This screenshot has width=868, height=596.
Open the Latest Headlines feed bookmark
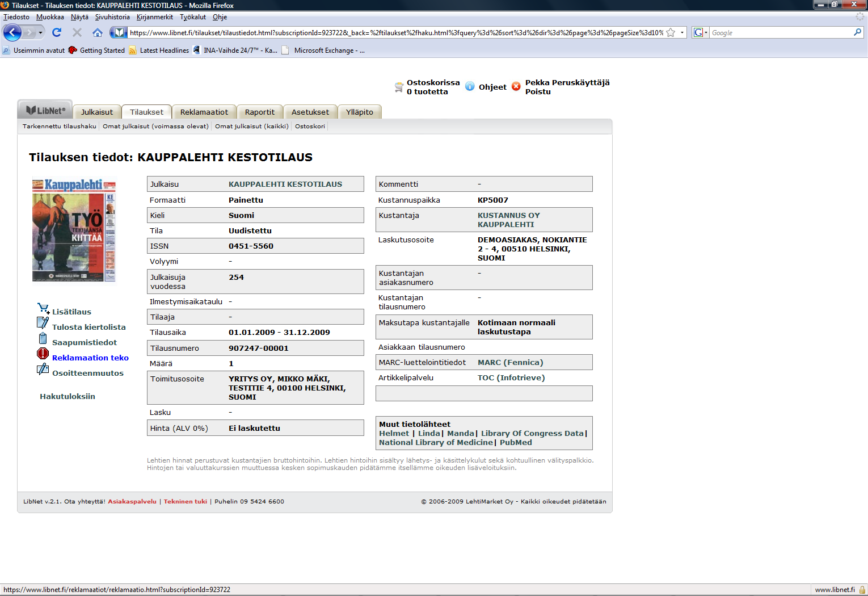[159, 50]
